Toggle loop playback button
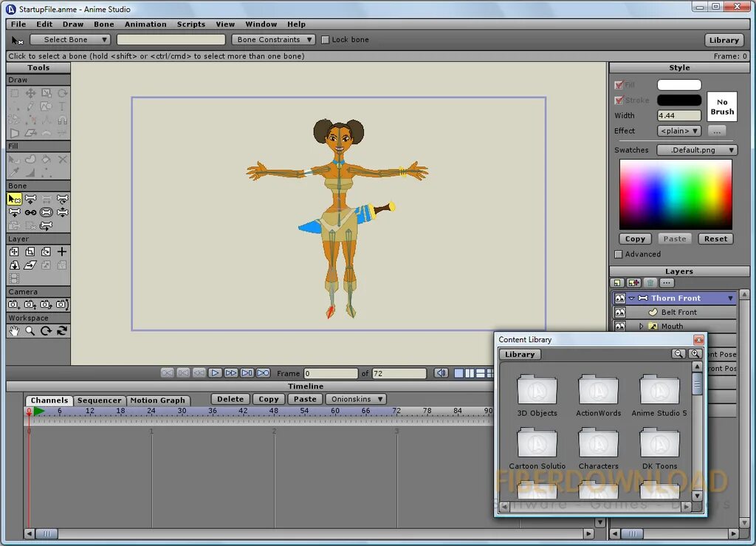The height and width of the screenshot is (546, 756). [x=264, y=373]
